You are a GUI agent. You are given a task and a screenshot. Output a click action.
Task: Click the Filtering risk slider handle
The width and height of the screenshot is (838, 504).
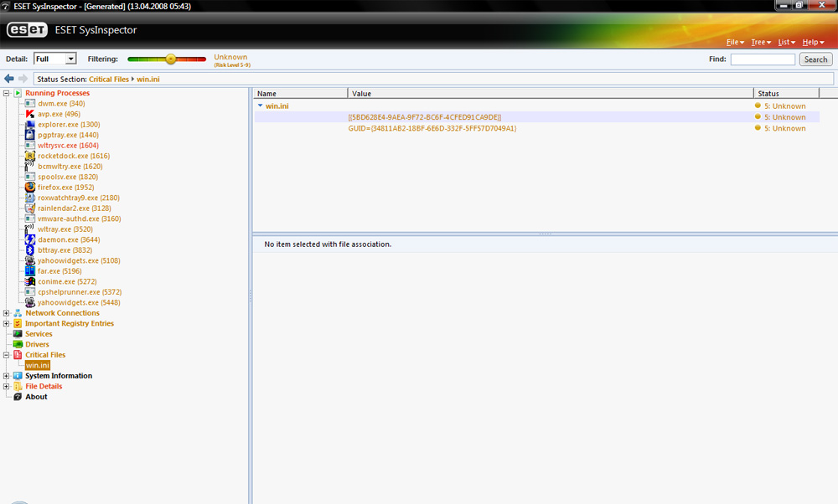pyautogui.click(x=170, y=59)
